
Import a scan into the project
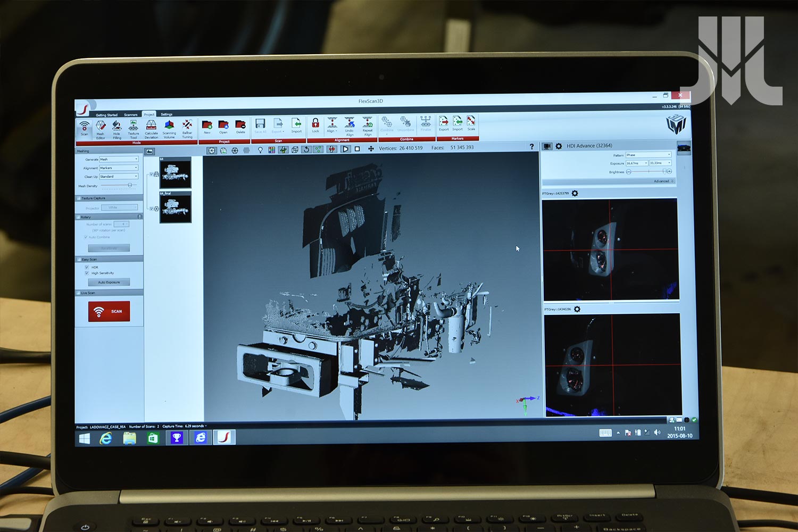click(x=296, y=126)
